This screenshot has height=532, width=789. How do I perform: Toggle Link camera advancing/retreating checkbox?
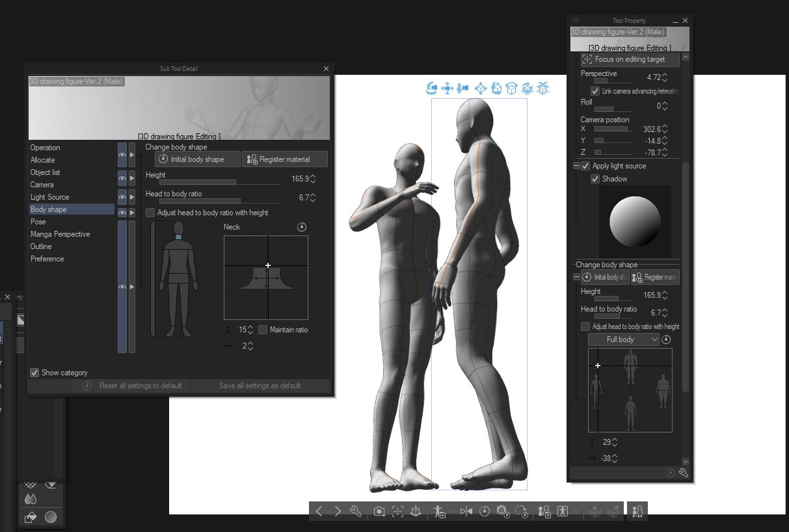point(595,91)
